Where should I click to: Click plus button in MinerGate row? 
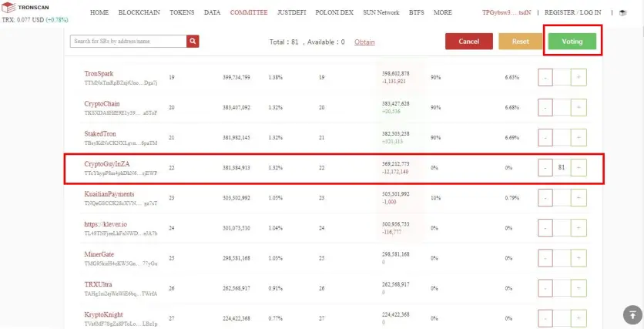pos(579,258)
